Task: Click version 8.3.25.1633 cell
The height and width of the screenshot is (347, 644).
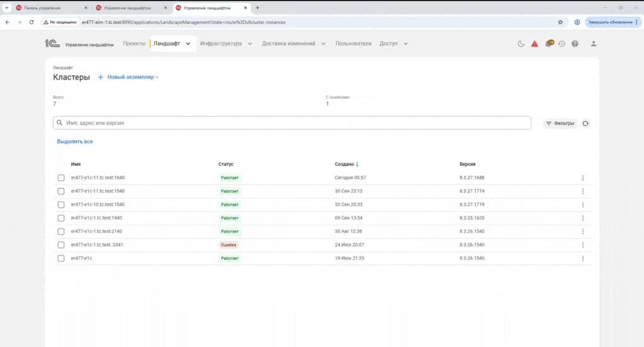Action: [x=472, y=218]
